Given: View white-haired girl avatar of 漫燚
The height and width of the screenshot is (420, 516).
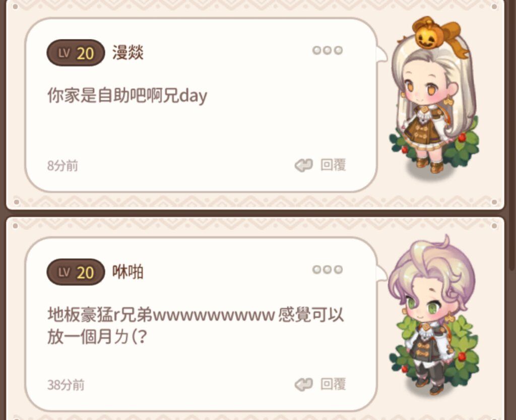Looking at the screenshot, I should click(433, 99).
